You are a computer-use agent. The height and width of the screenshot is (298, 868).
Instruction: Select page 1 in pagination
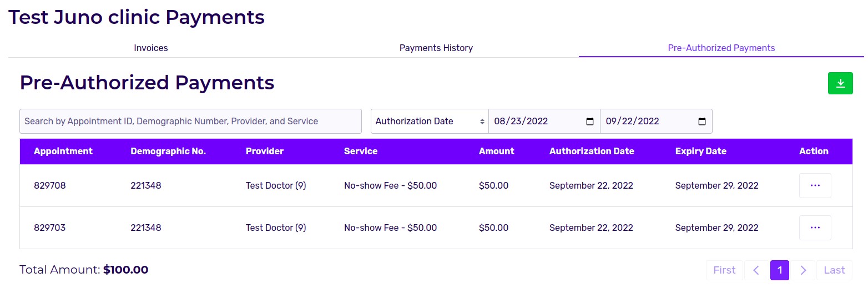tap(780, 270)
